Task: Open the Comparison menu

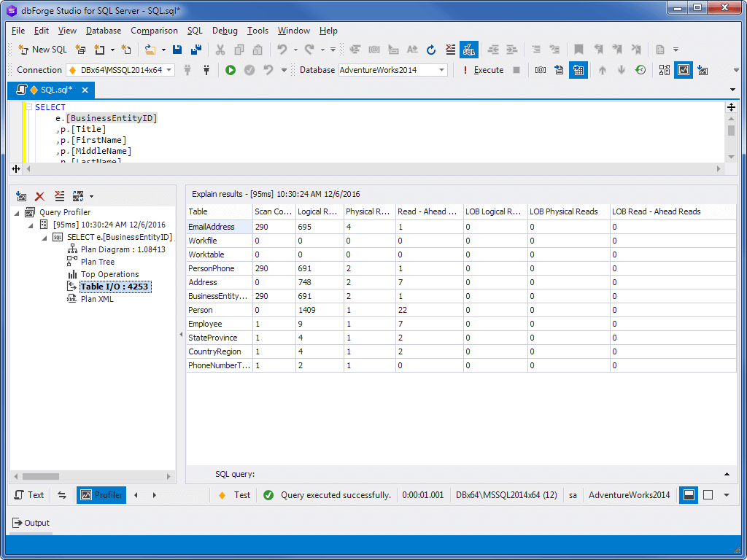Action: point(154,31)
